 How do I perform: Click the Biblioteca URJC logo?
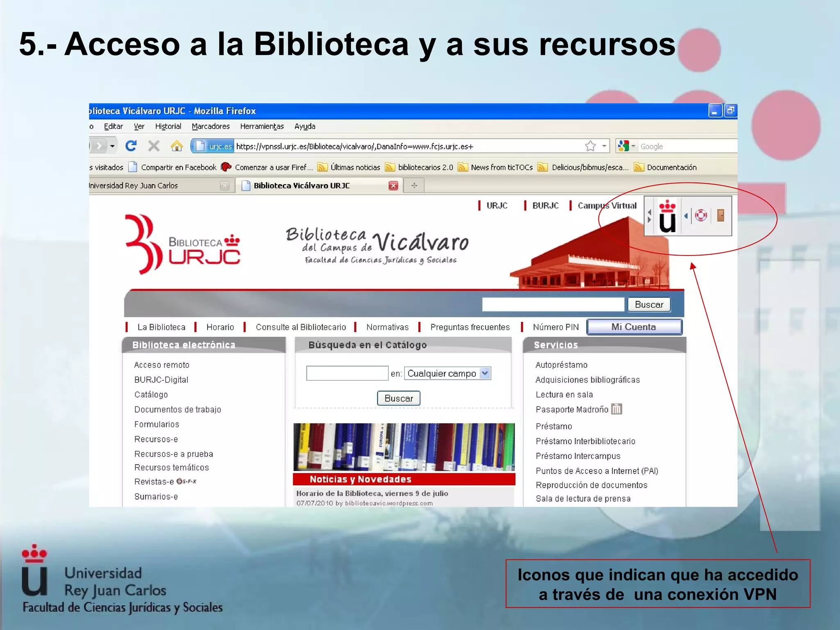coord(183,245)
